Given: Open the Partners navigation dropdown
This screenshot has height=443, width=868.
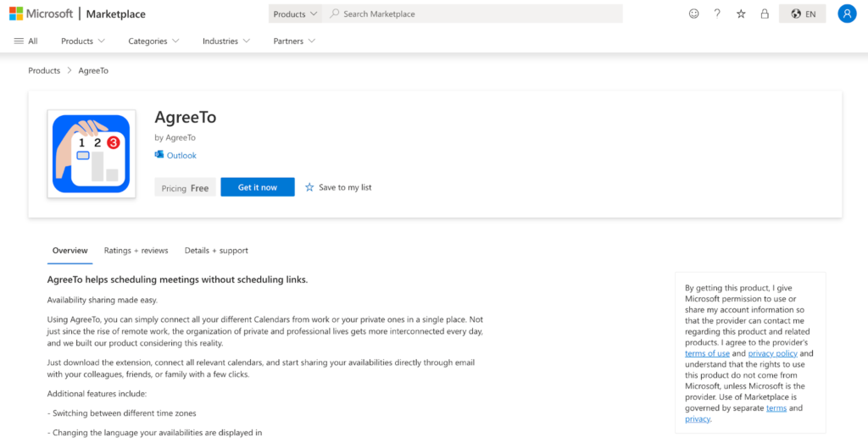Looking at the screenshot, I should pos(294,41).
